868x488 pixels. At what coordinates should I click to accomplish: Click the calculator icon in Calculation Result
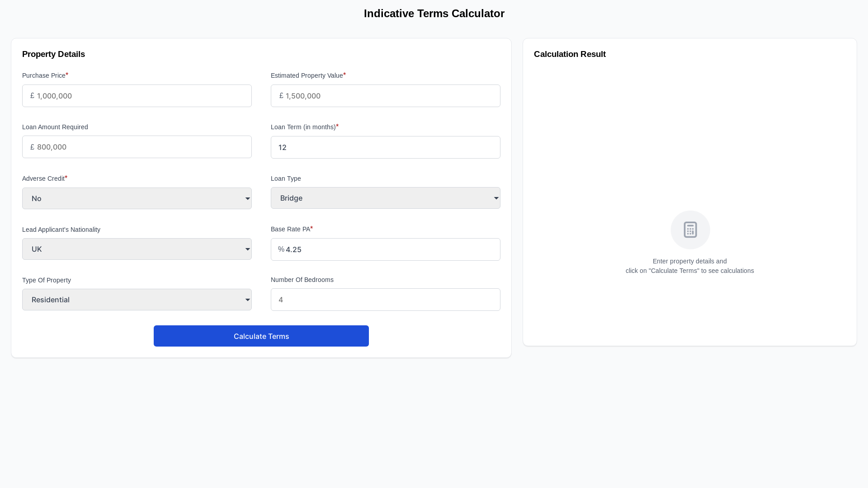[690, 230]
